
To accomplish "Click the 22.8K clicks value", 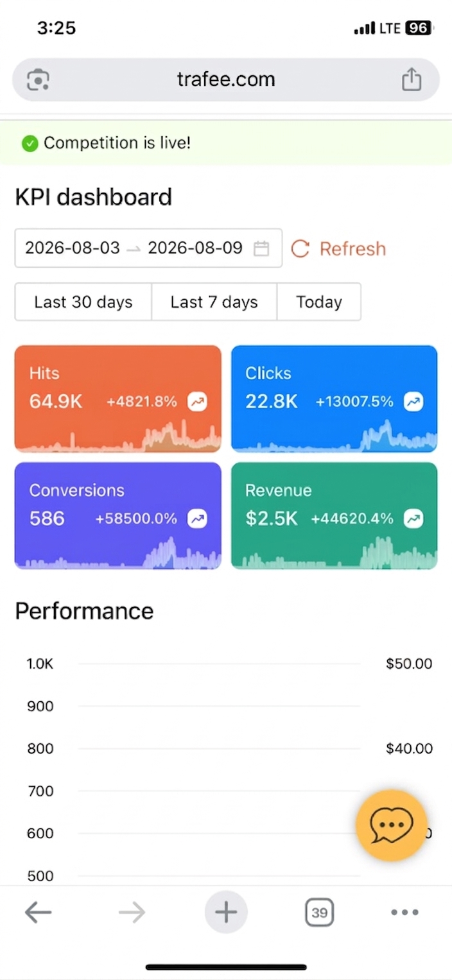I will [x=272, y=402].
